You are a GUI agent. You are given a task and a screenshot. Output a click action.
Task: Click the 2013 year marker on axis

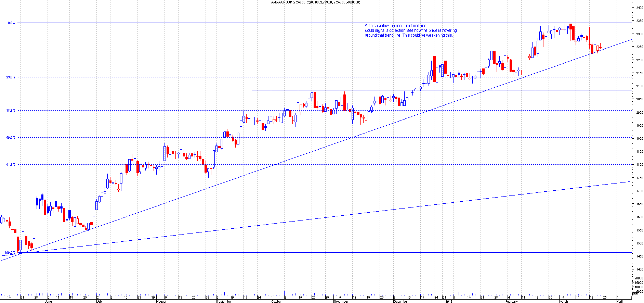point(448,302)
